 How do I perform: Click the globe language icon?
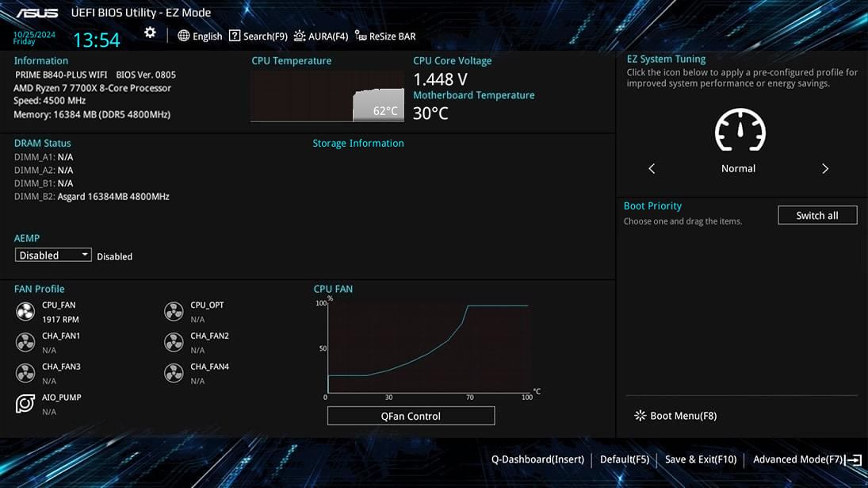[183, 36]
